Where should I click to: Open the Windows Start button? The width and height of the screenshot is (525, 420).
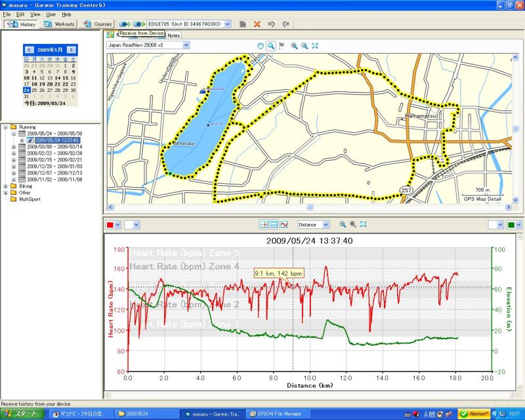[22, 413]
